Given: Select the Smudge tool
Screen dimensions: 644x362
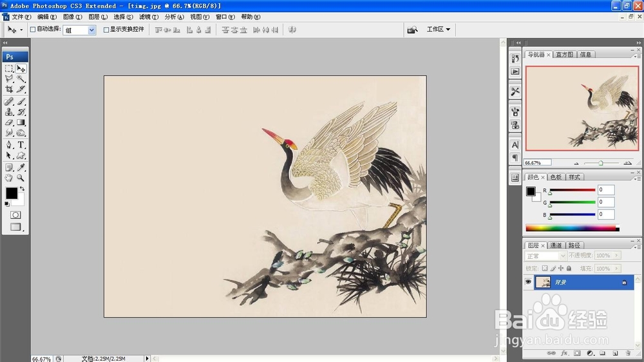Looking at the screenshot, I should [9, 133].
